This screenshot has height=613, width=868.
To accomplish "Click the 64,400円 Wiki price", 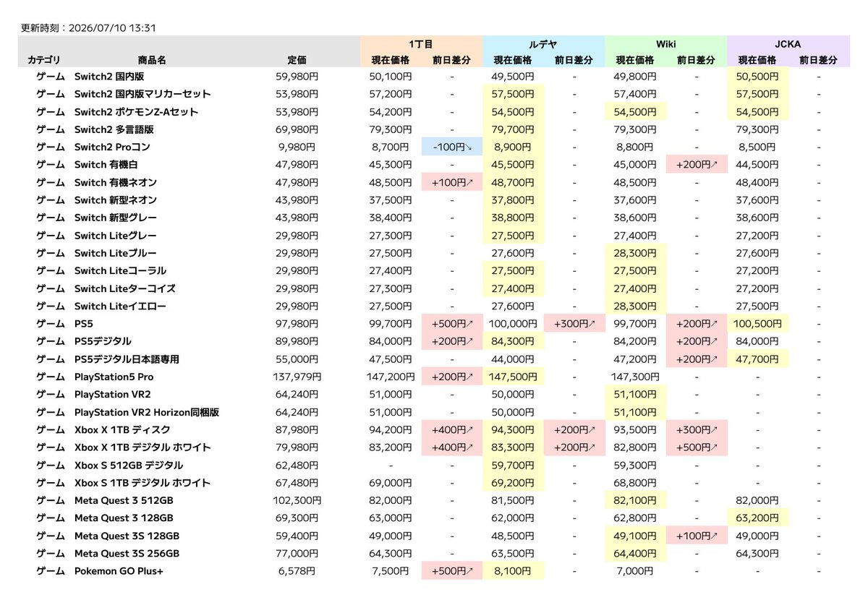I will point(635,554).
